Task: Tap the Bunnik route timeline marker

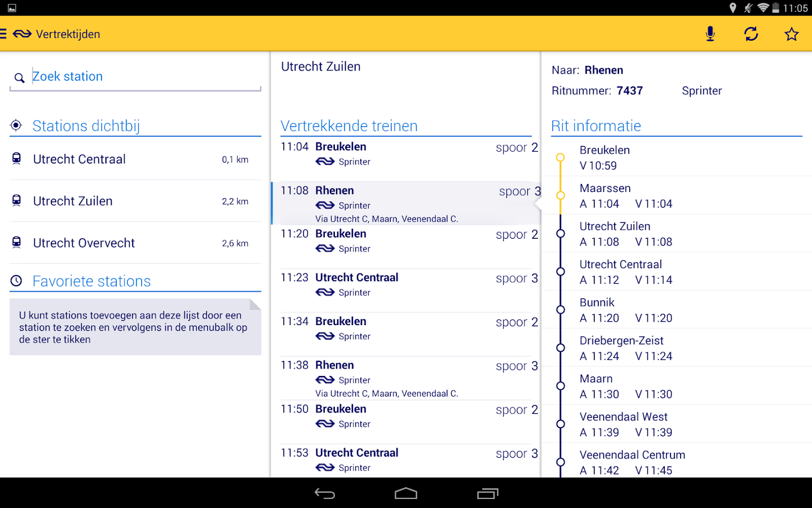Action: point(561,309)
